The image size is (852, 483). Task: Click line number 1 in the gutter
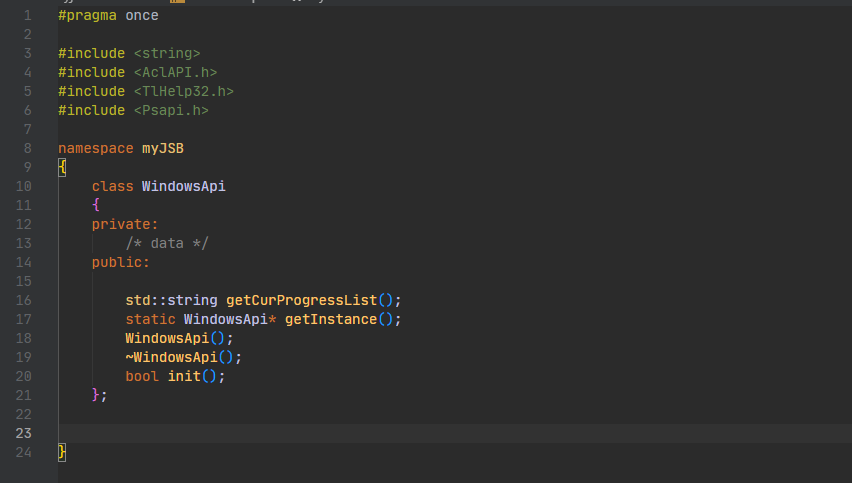tap(28, 16)
